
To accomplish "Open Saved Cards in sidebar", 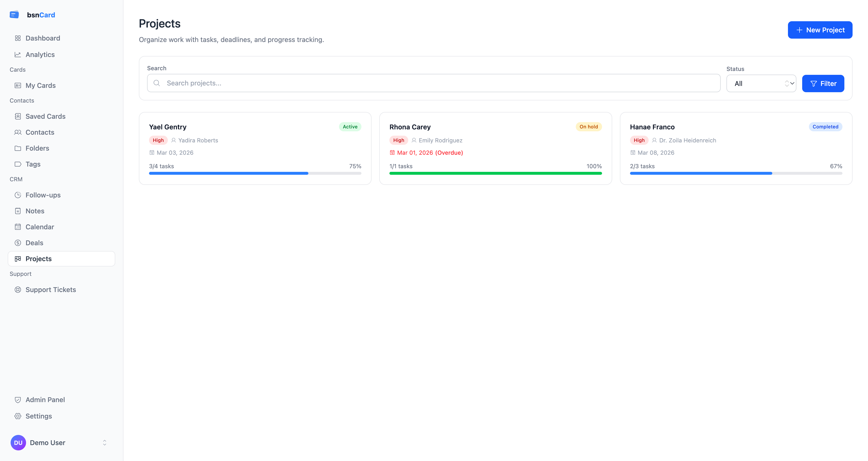I will 45,116.
